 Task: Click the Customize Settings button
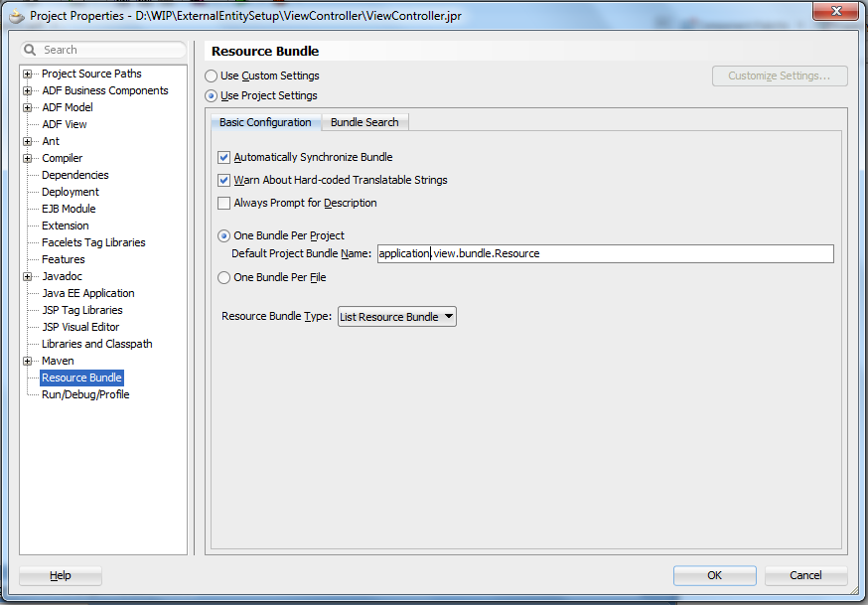780,76
